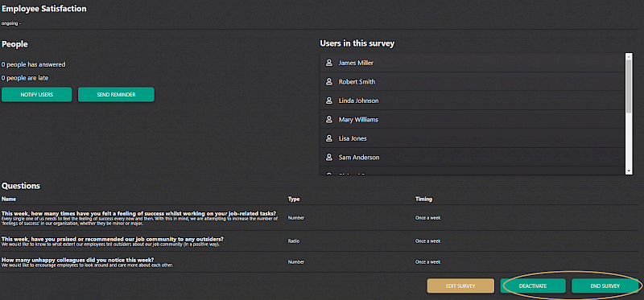Click 'Once a week' for the success question
Image resolution: width=644 pixels, height=300 pixels.
427,218
